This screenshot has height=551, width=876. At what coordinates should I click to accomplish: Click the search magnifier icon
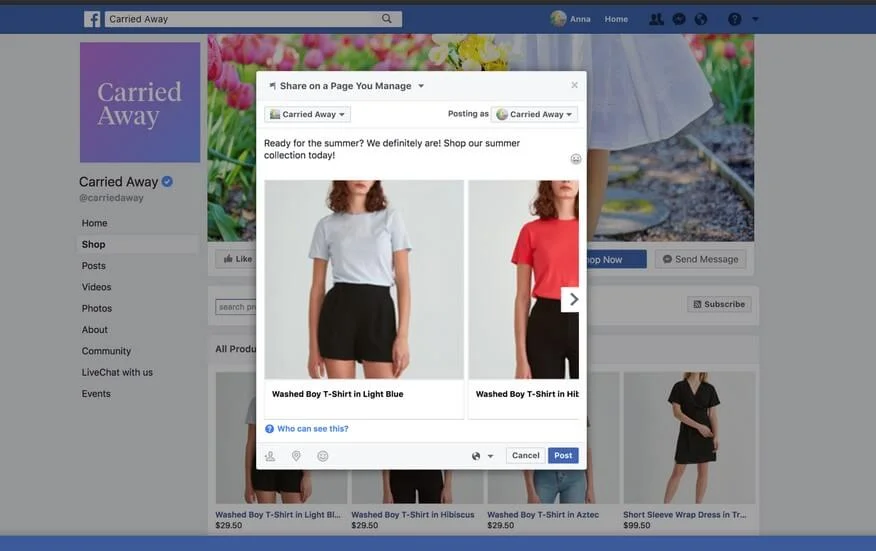click(x=387, y=19)
